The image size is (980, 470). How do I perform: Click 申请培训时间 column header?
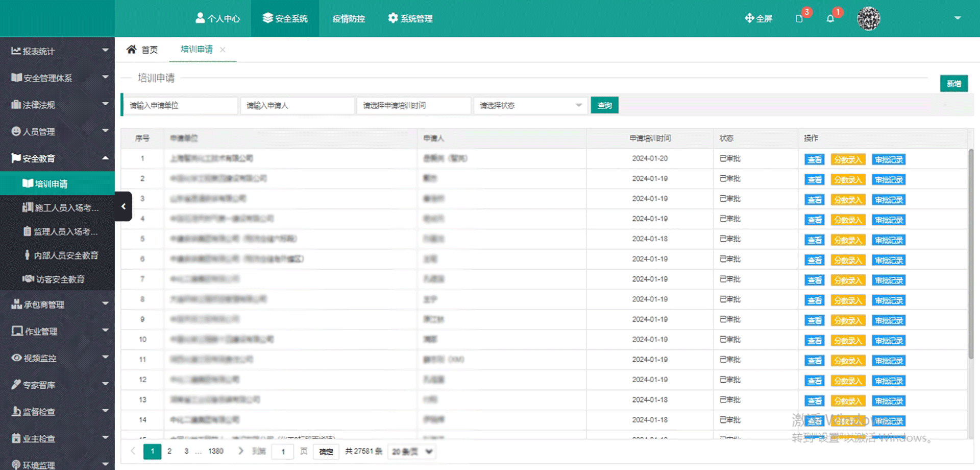click(x=650, y=138)
